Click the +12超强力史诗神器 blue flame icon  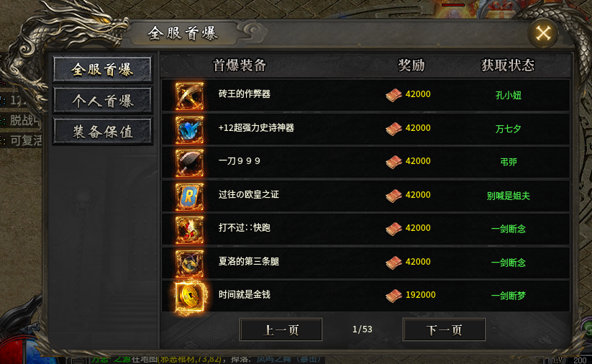[189, 130]
